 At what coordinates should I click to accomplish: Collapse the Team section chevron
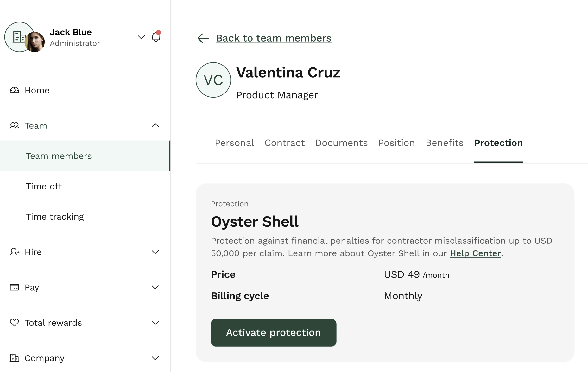click(x=155, y=125)
